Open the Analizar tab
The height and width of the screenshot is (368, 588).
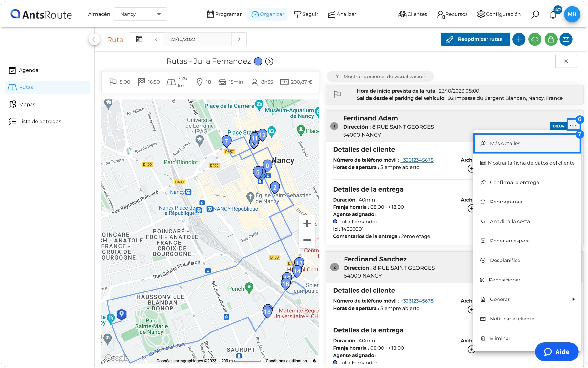tap(342, 14)
